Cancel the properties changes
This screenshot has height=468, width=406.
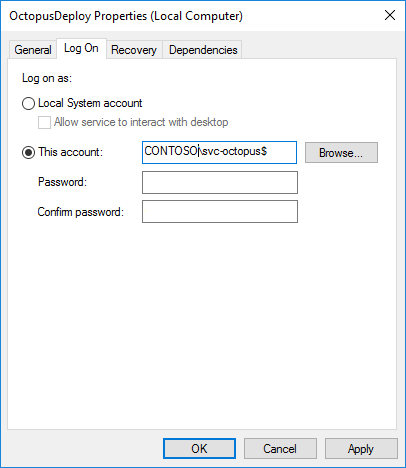click(x=280, y=449)
